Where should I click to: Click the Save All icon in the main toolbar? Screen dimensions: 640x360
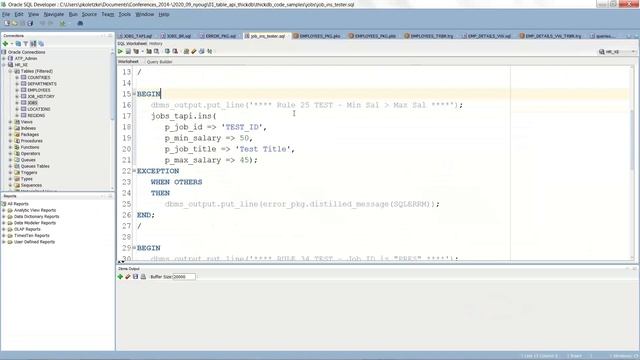[x=30, y=24]
